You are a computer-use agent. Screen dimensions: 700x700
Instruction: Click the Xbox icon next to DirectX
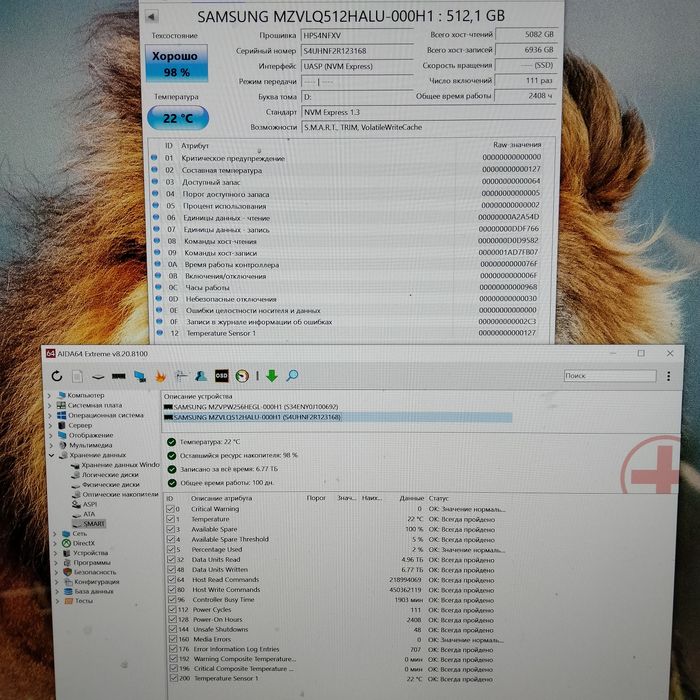(x=66, y=543)
